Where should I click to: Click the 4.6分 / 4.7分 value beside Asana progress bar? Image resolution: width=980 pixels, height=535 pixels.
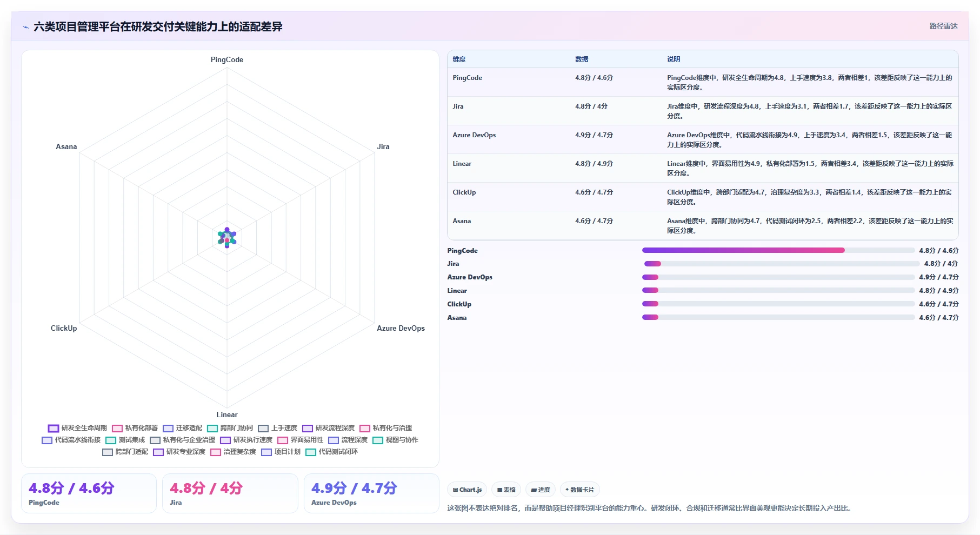click(938, 318)
